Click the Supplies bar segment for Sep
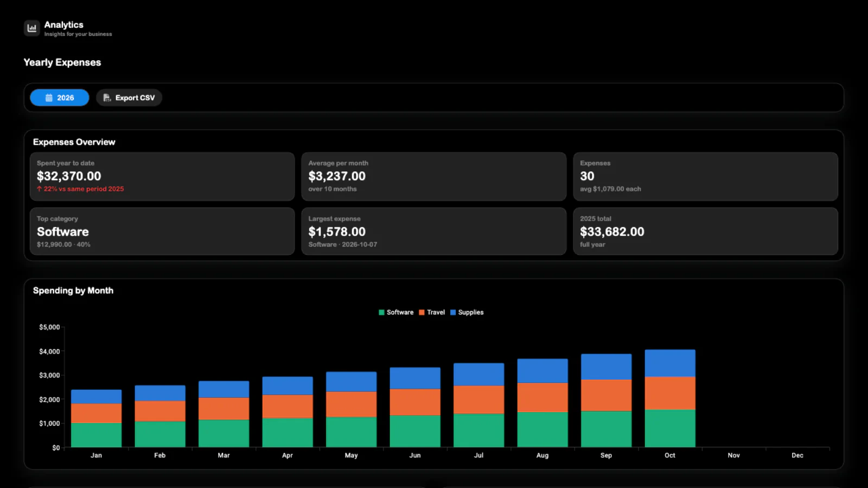This screenshot has width=868, height=488. [x=606, y=367]
